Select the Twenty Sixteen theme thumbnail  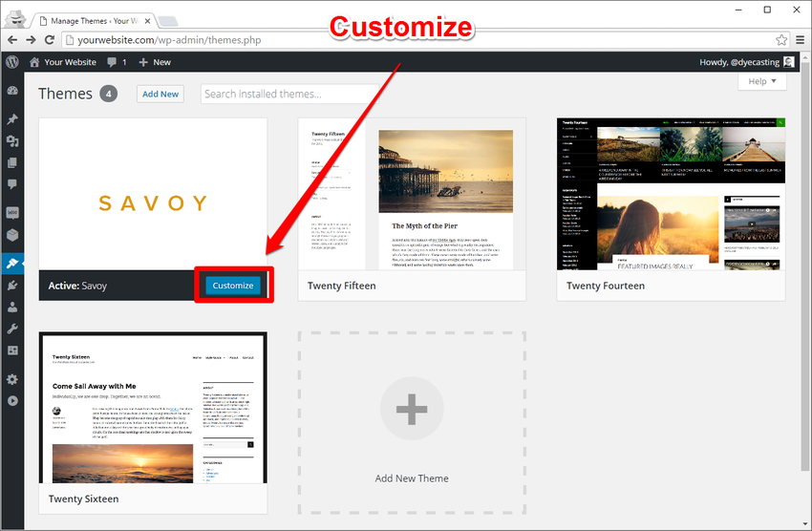(x=153, y=408)
